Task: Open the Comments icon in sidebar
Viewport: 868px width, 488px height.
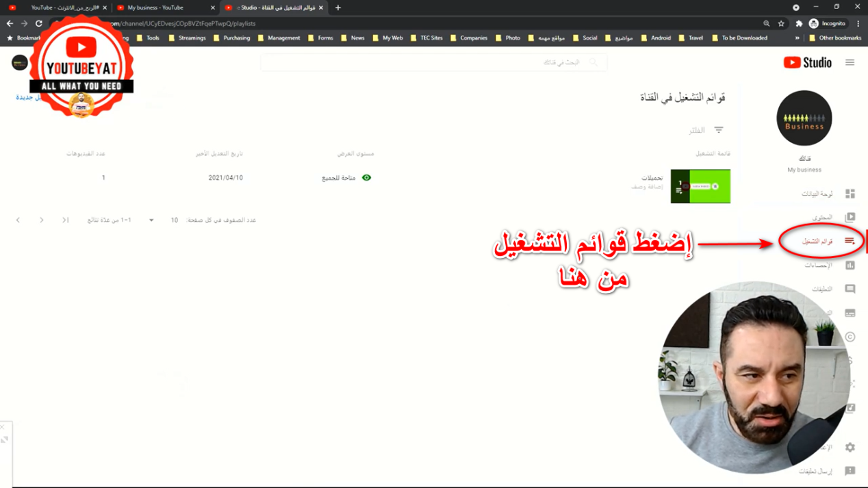Action: 850,289
